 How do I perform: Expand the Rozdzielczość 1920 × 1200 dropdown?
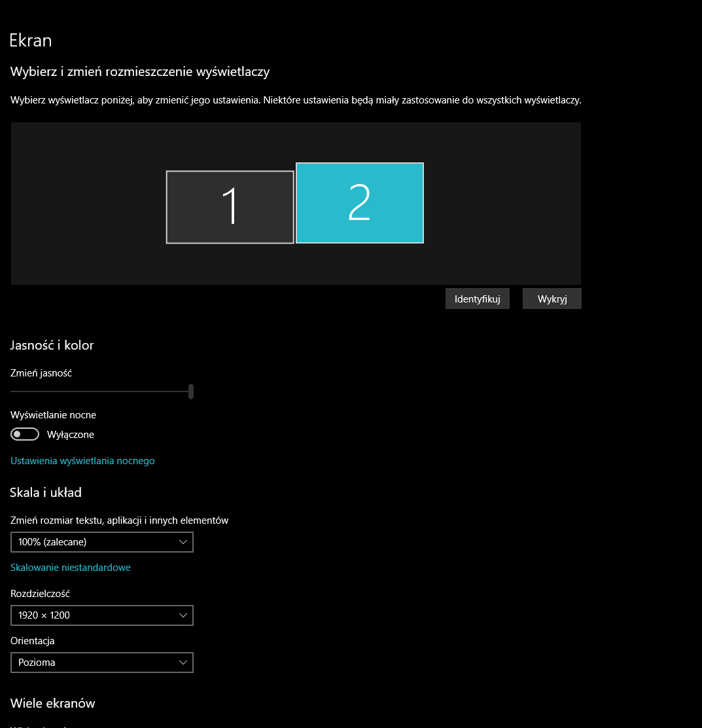point(101,615)
